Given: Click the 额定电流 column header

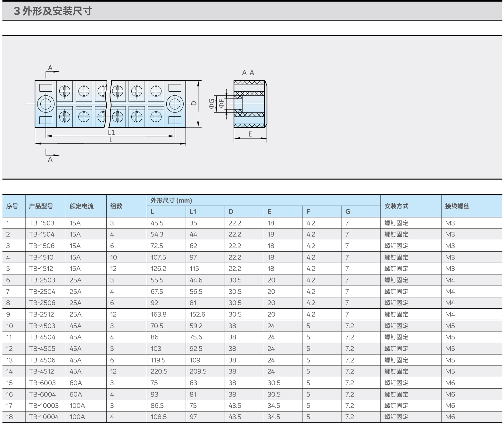Looking at the screenshot, I should 82,206.
